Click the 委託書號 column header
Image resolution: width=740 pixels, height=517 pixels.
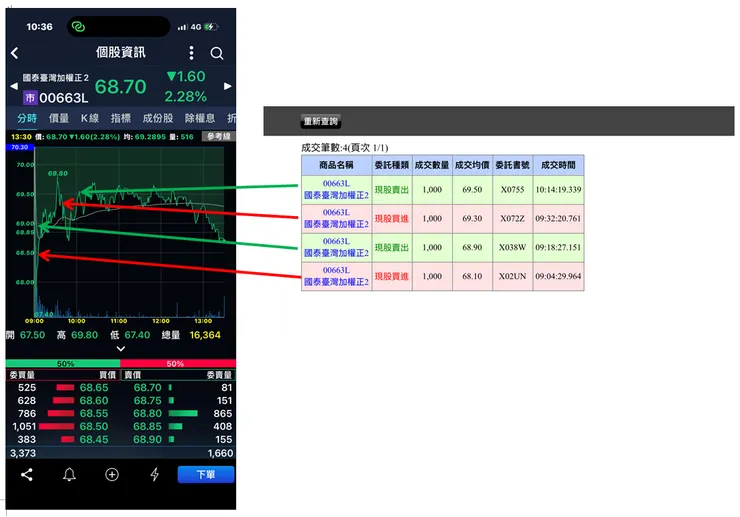pos(513,165)
